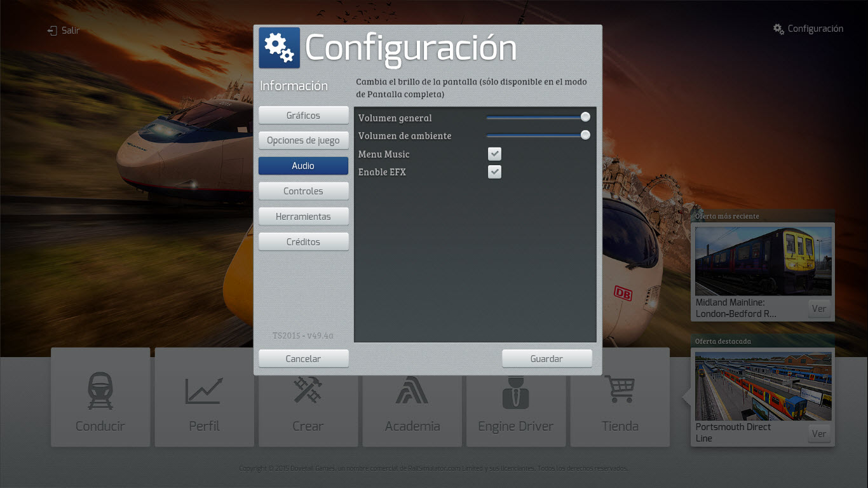Click the TS2015 - v49.4a version text

tap(303, 335)
